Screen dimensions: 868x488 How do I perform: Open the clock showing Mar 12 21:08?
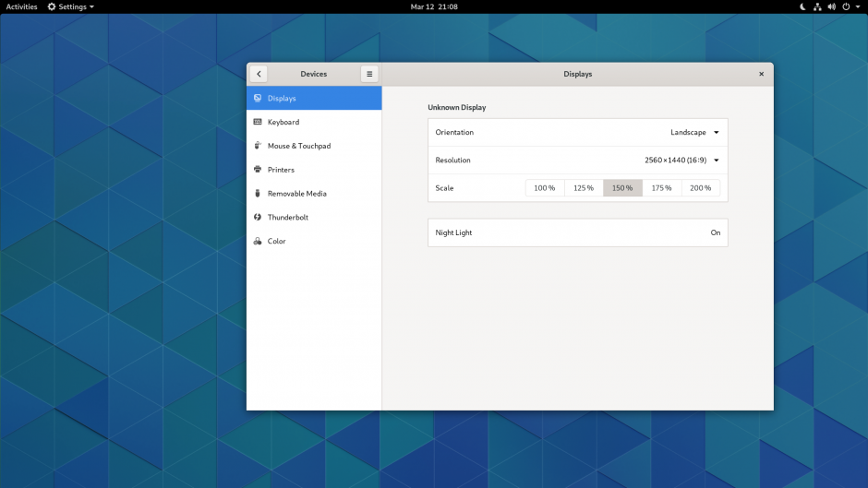pos(434,6)
